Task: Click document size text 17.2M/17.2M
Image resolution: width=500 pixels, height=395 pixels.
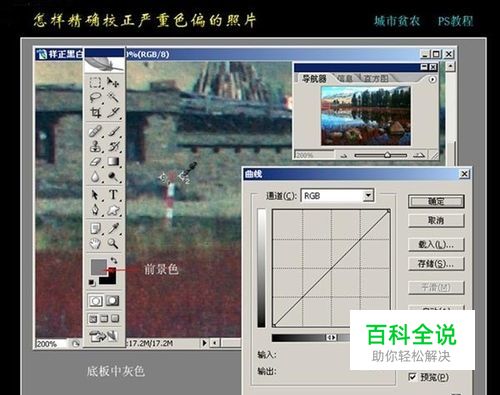Action: click(150, 343)
